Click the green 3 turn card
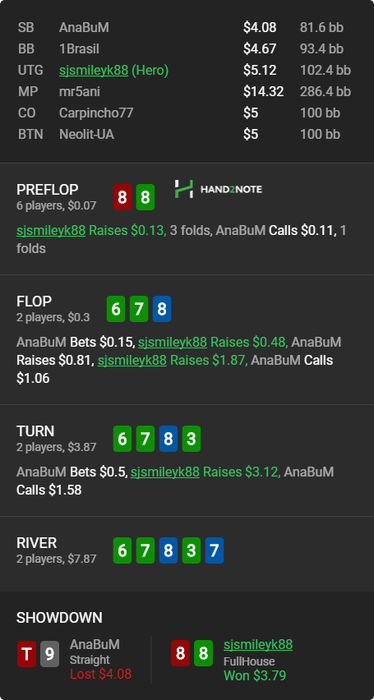The image size is (374, 700). tap(191, 439)
